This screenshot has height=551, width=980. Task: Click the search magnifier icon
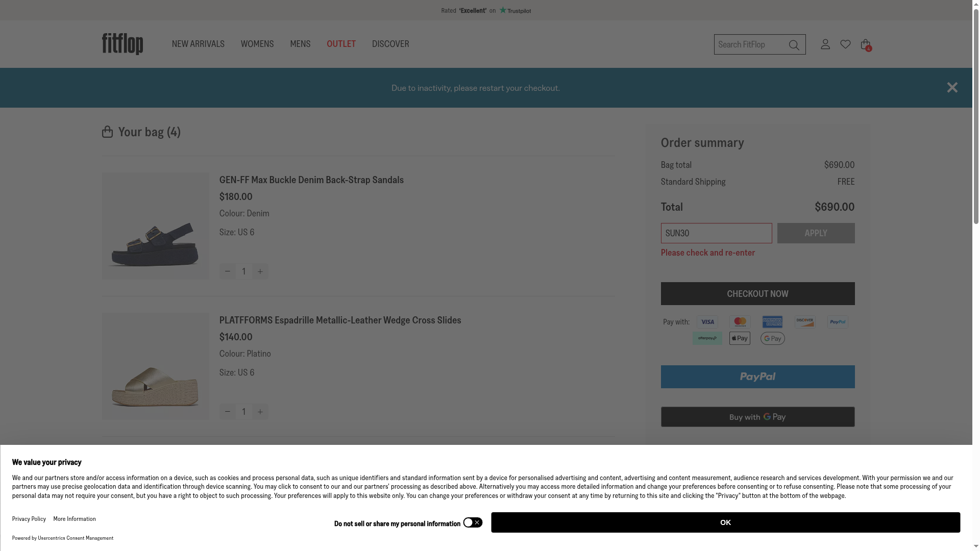[794, 45]
